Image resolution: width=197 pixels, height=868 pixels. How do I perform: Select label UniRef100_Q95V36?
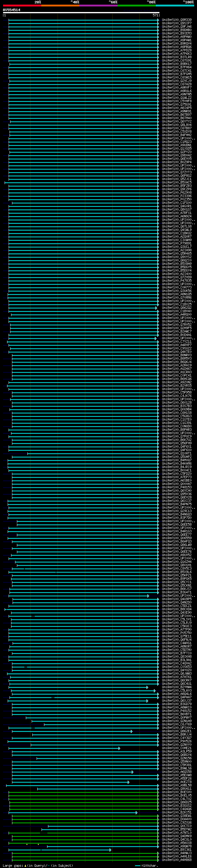point(177,494)
